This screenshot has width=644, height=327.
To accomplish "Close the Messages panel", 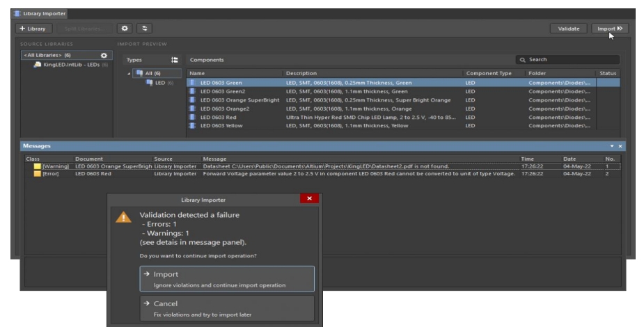I will click(x=620, y=146).
